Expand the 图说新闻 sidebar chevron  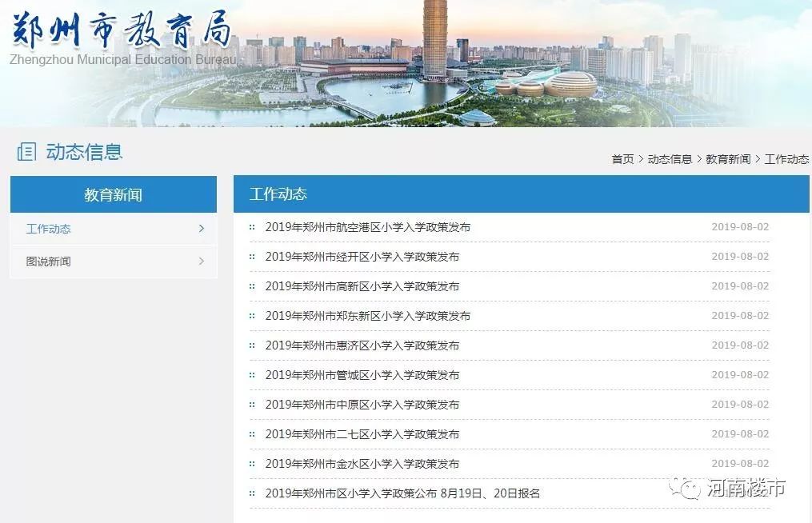point(202,261)
